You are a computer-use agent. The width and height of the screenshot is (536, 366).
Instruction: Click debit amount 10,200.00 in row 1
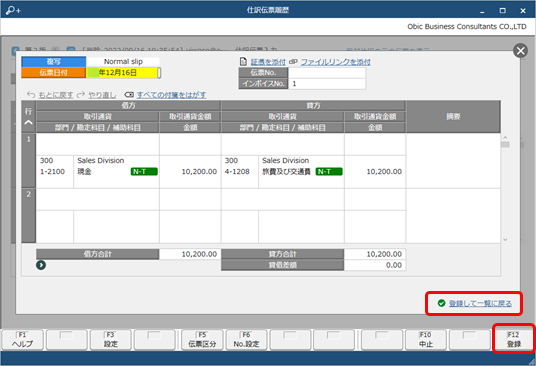(199, 172)
